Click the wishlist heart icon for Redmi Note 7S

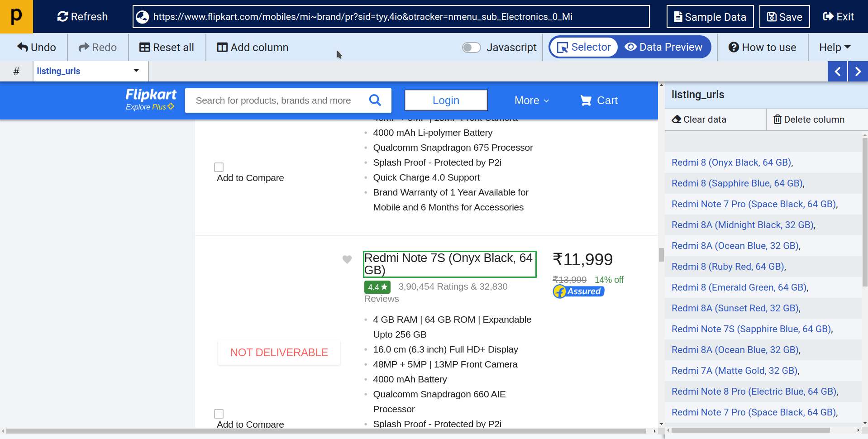point(347,259)
